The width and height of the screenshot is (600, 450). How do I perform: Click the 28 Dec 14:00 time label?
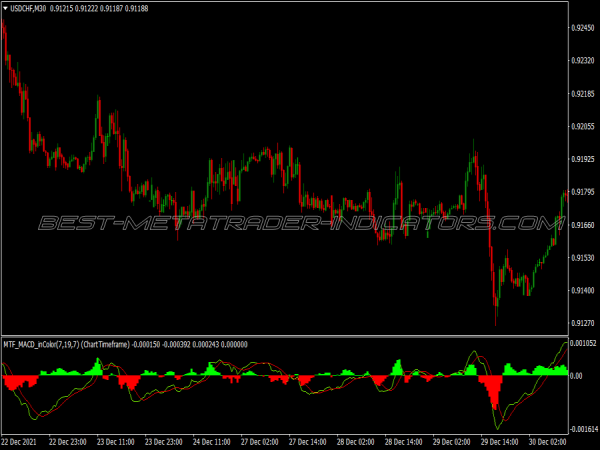tap(404, 442)
